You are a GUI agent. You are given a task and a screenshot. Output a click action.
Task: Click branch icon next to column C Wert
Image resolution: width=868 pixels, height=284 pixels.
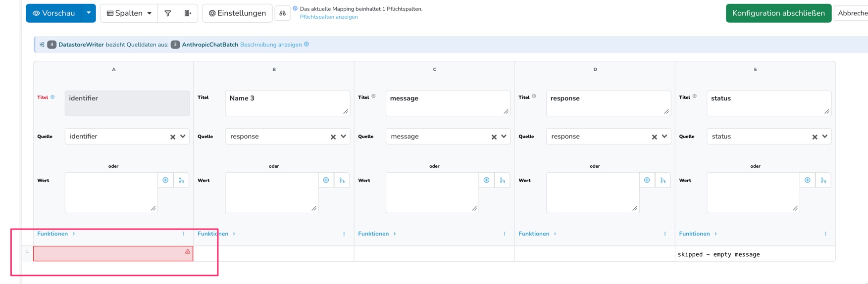[502, 180]
